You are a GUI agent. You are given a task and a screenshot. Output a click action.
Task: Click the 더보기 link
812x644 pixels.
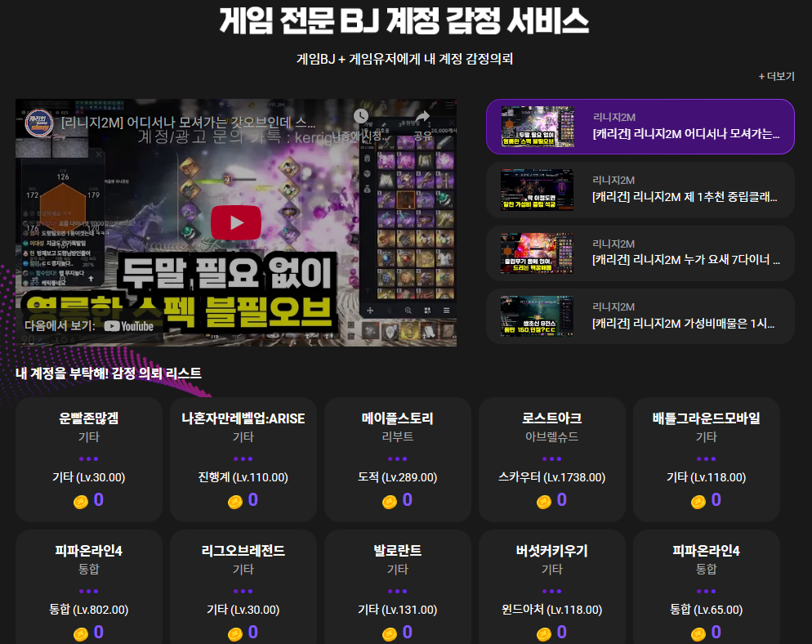[776, 76]
